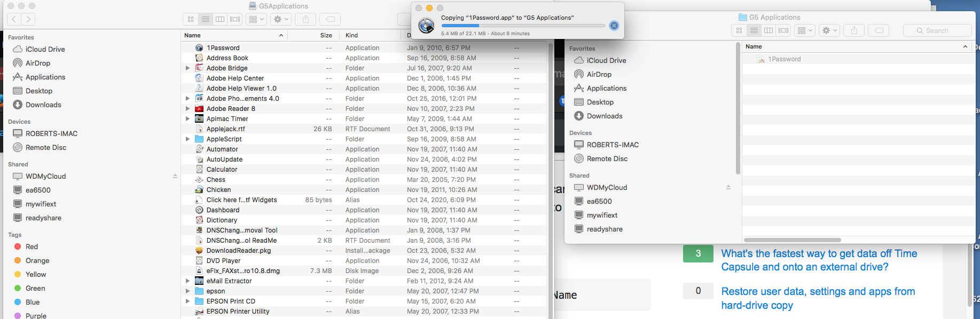Sort the destination window by Name column
Image resolution: width=980 pixels, height=319 pixels.
(x=856, y=46)
